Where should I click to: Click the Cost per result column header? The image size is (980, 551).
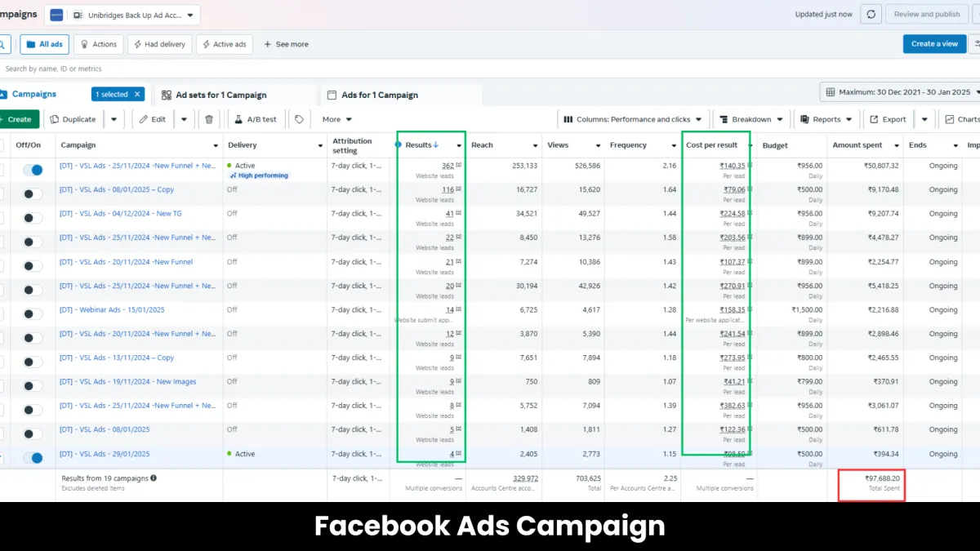712,145
